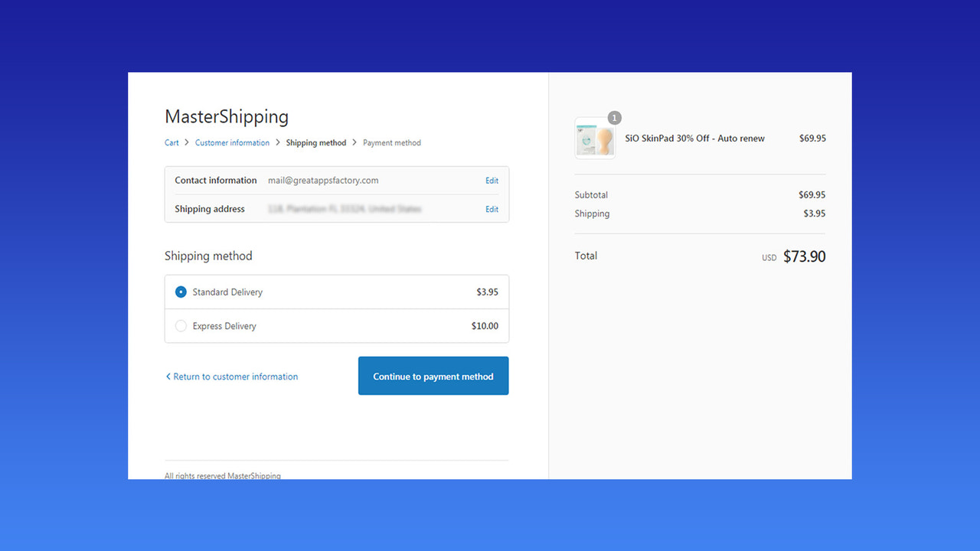Open the Payment method breadcrumb step
980x551 pixels.
pyautogui.click(x=391, y=142)
